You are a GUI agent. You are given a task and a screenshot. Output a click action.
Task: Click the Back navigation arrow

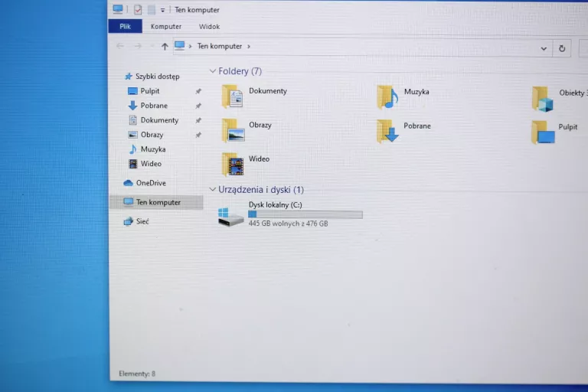click(x=120, y=46)
